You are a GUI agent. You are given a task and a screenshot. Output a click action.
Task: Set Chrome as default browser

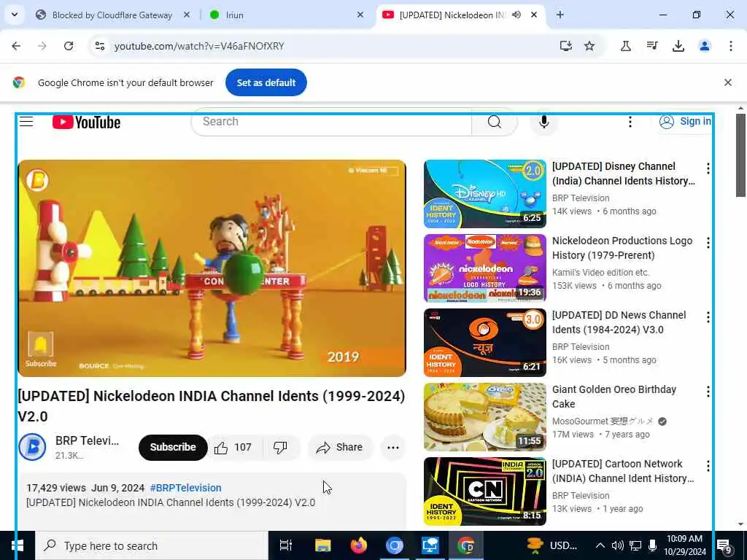point(266,82)
